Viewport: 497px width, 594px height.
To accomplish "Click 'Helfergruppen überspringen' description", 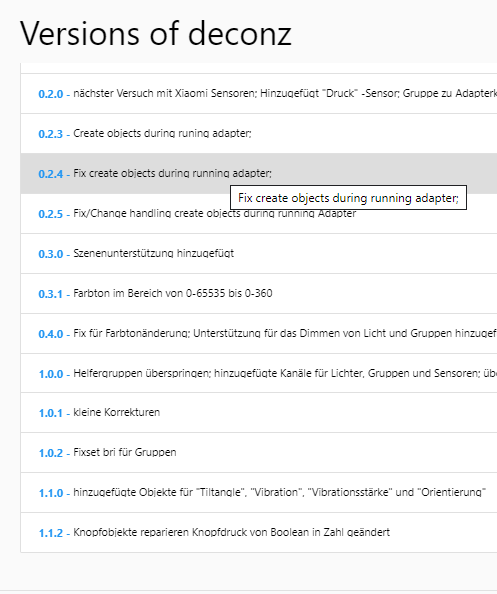I will (285, 373).
